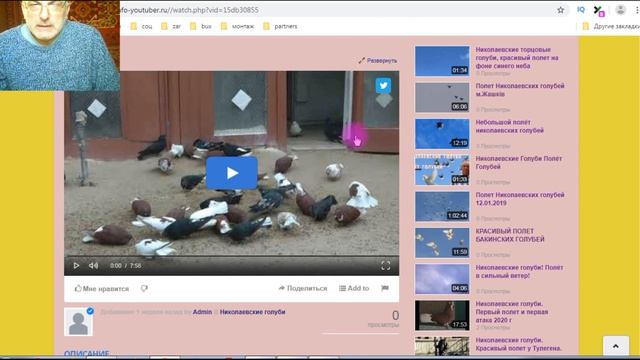Click the uploader avatar image
The height and width of the screenshot is (360, 640).
coord(78,322)
